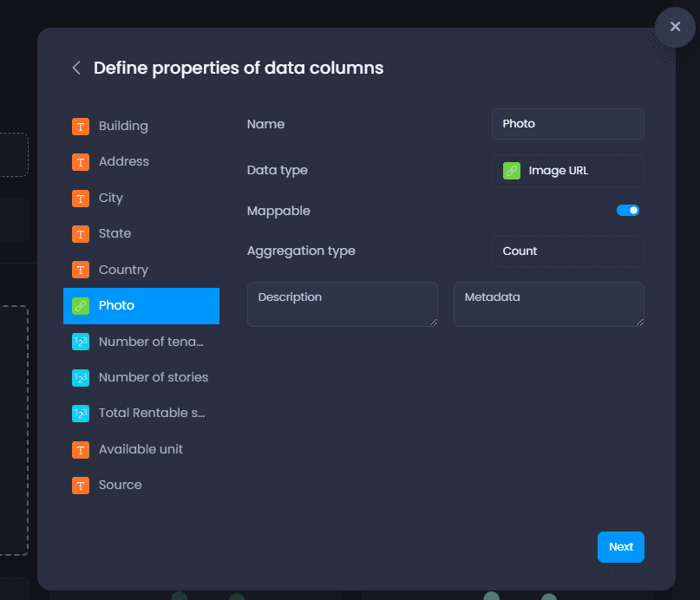Click the text type icon beside Building
The image size is (700, 600).
tap(81, 127)
